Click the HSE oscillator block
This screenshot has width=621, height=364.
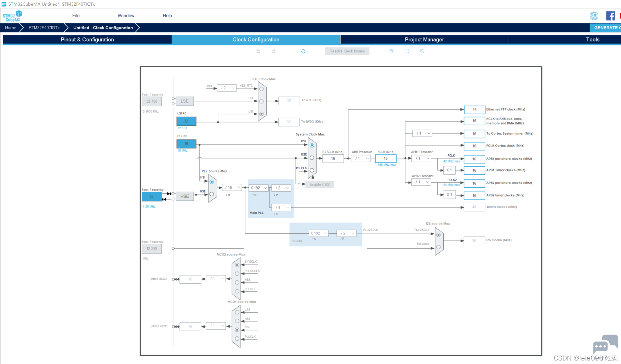click(x=184, y=196)
